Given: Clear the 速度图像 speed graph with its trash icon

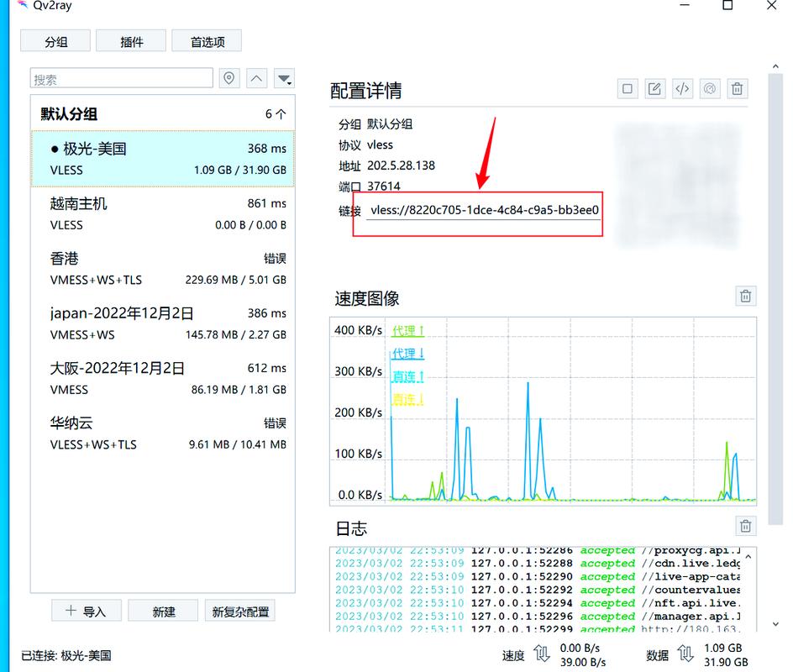Looking at the screenshot, I should coord(745,296).
